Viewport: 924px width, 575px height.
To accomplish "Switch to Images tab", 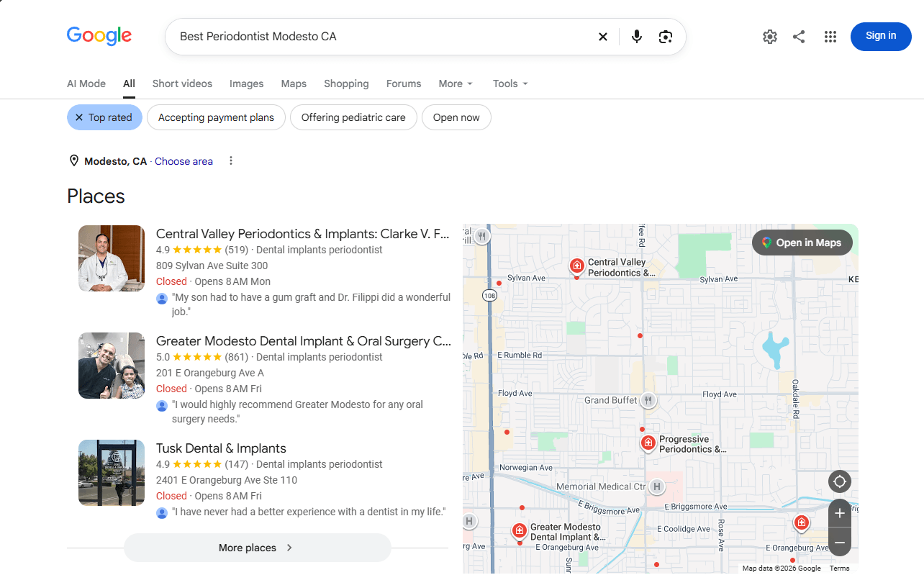I will 247,83.
